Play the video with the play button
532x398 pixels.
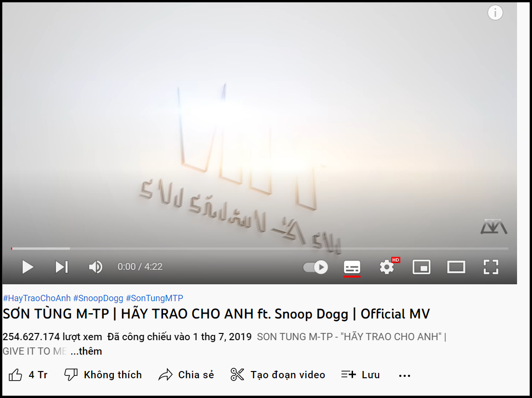(x=28, y=267)
